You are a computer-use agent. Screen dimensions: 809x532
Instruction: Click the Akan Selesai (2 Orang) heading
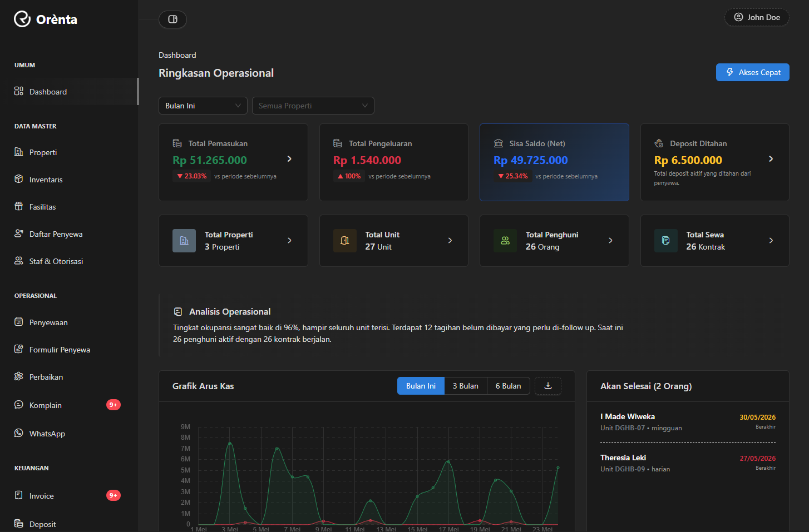646,386
